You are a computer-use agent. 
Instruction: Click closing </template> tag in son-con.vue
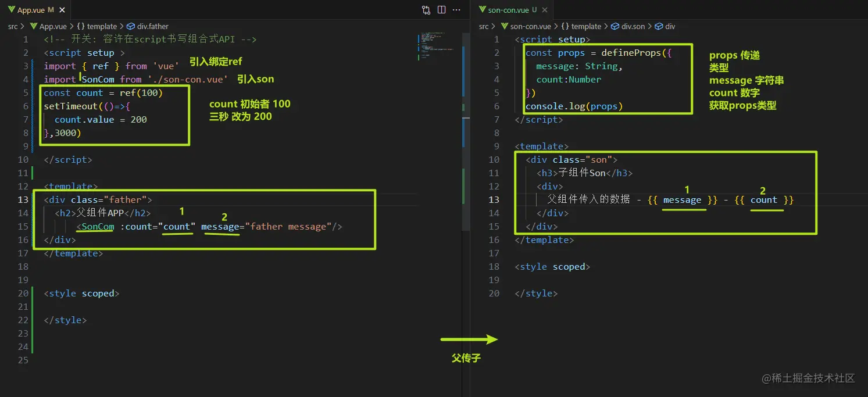coord(544,239)
